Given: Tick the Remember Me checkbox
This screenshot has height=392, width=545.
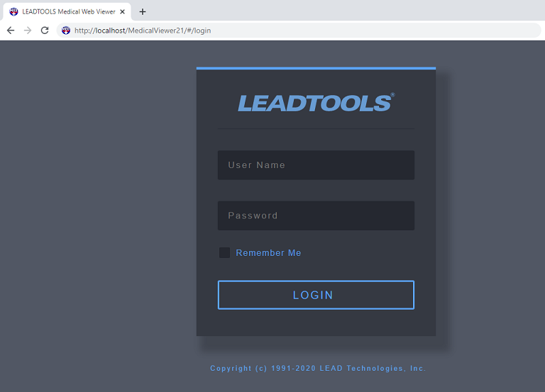Looking at the screenshot, I should [224, 253].
